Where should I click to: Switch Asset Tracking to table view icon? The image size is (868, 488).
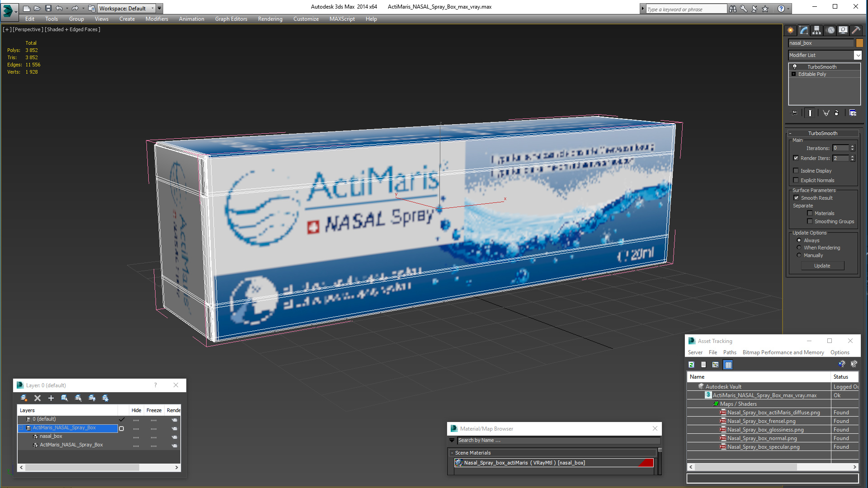coord(728,365)
